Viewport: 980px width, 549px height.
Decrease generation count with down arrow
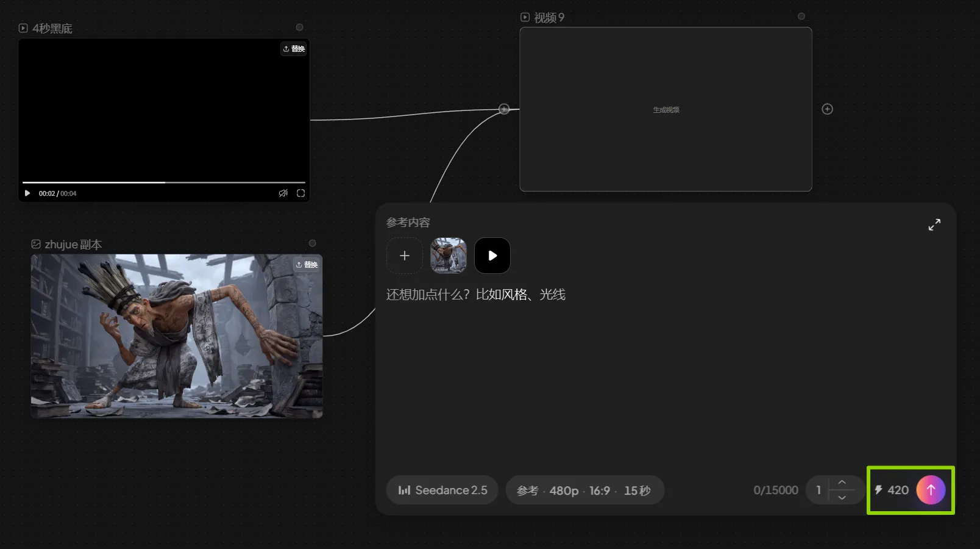tap(842, 498)
